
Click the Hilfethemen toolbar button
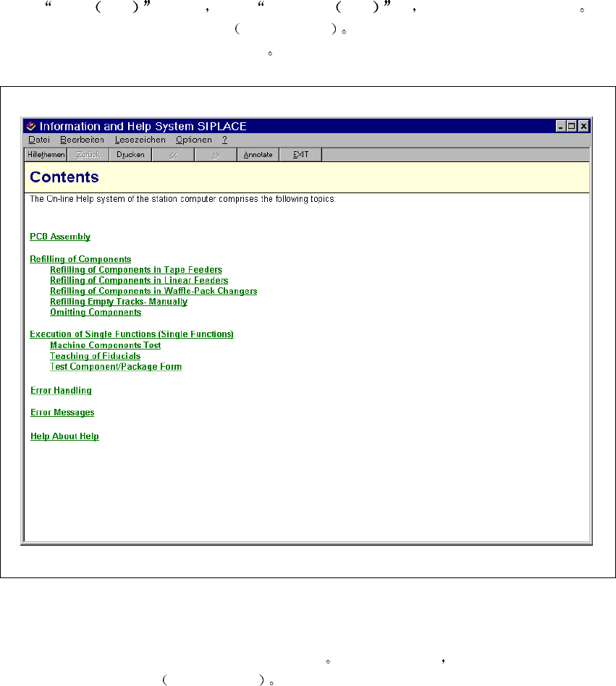(x=46, y=154)
